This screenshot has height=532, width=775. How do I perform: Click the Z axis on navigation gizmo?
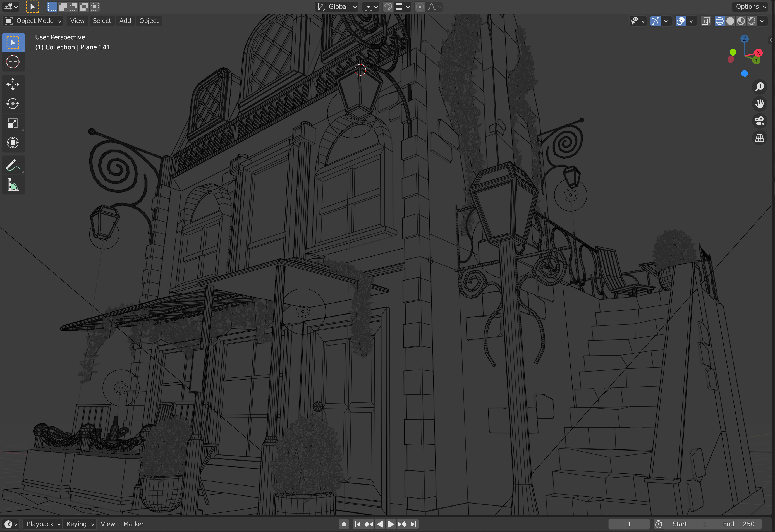click(x=744, y=39)
